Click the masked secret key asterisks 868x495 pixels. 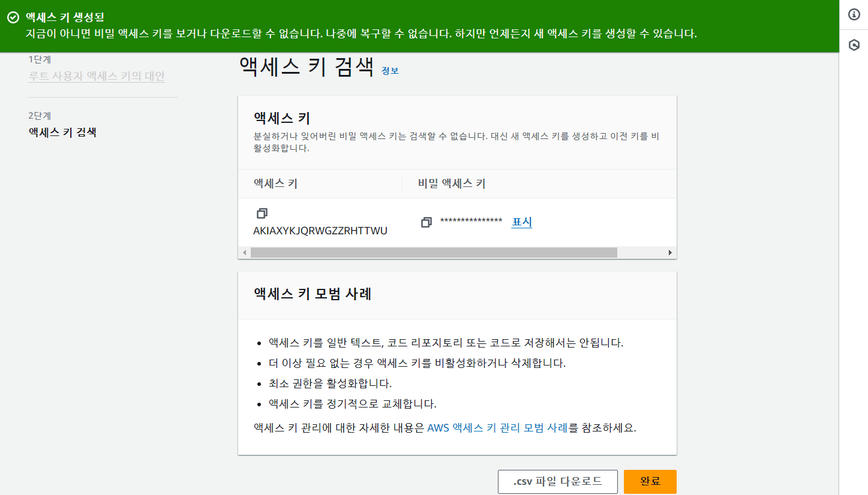pyautogui.click(x=471, y=222)
